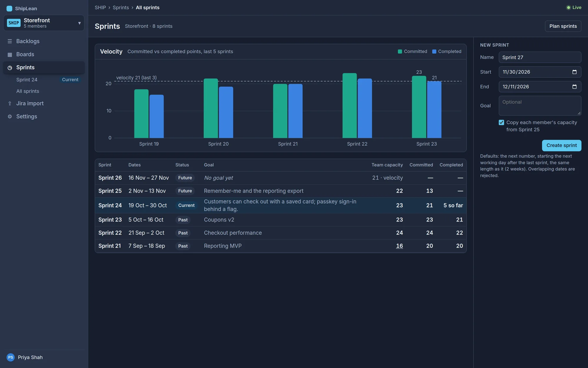The width and height of the screenshot is (588, 368).
Task: Click the Sprints clock icon
Action: (x=10, y=68)
